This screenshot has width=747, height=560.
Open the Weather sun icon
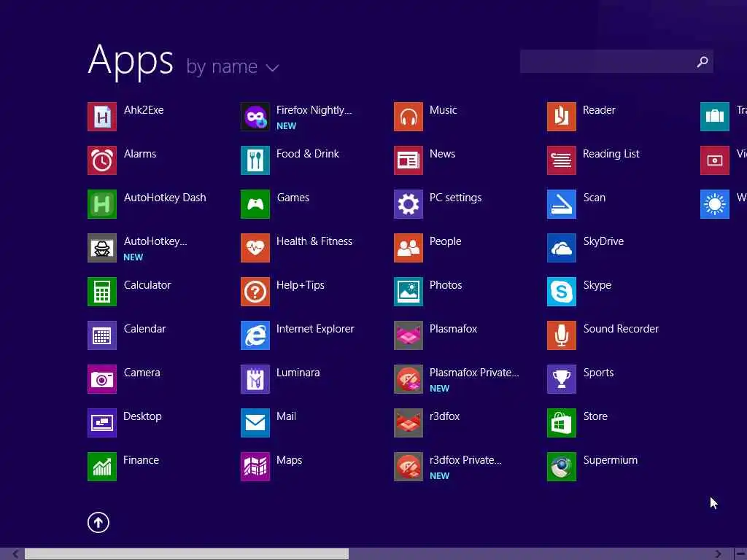715,204
